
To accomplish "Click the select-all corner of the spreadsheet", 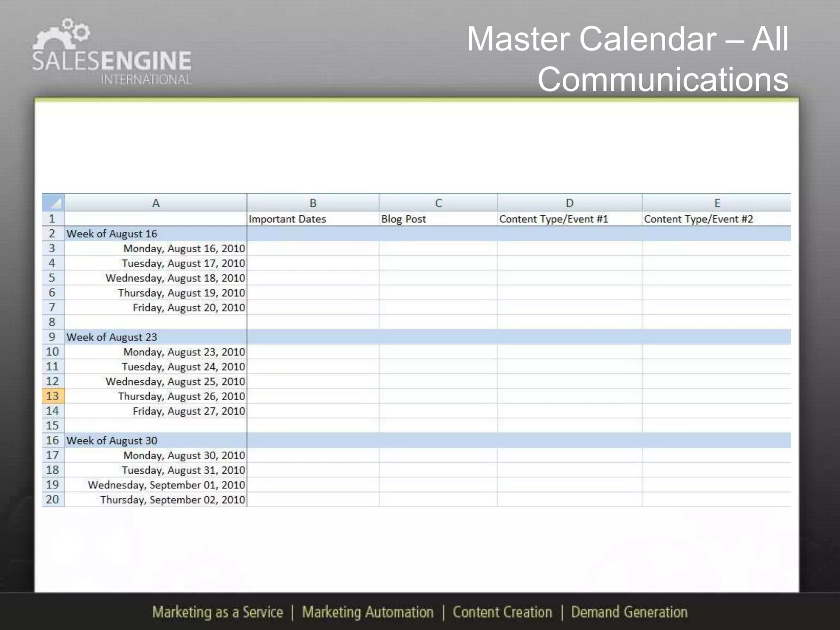I will tap(53, 203).
